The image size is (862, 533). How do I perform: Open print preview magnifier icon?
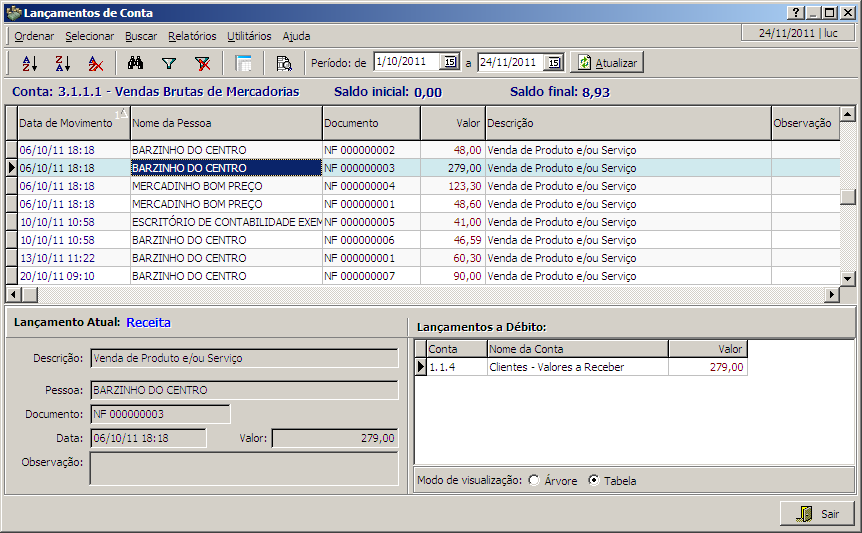click(x=283, y=63)
